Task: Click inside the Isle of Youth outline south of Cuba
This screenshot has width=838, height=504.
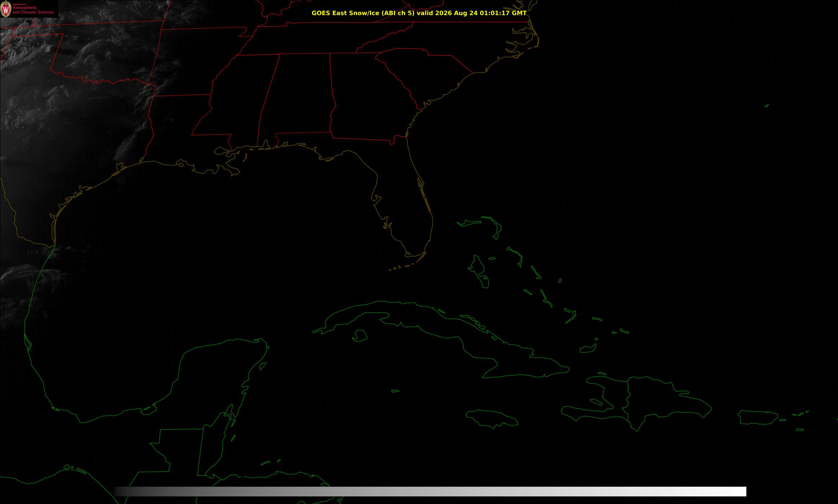Action: pos(360,336)
